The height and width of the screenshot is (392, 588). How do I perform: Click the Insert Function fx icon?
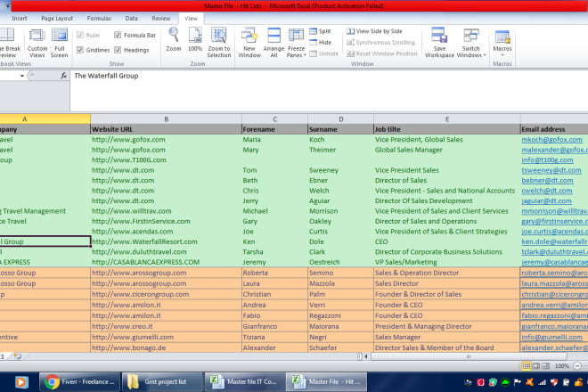coord(64,76)
